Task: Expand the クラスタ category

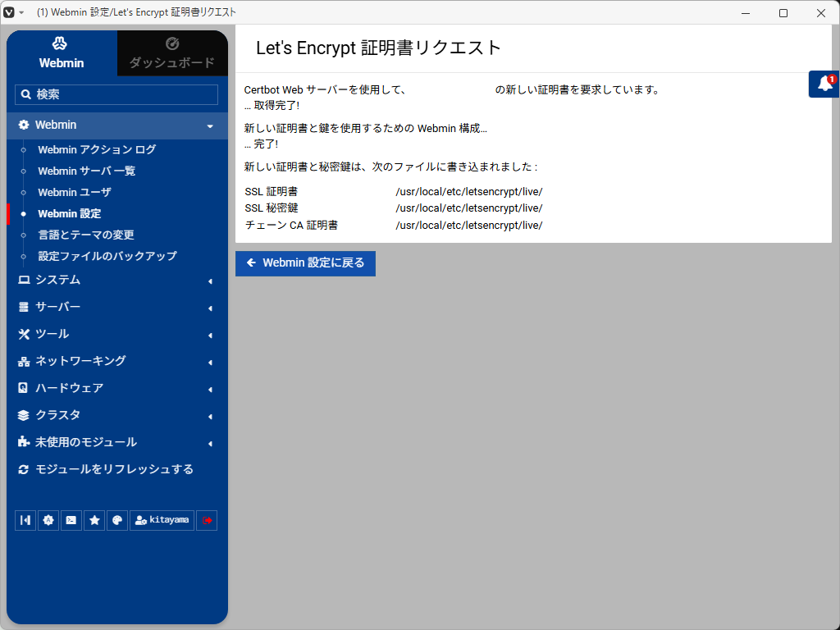Action: point(117,415)
